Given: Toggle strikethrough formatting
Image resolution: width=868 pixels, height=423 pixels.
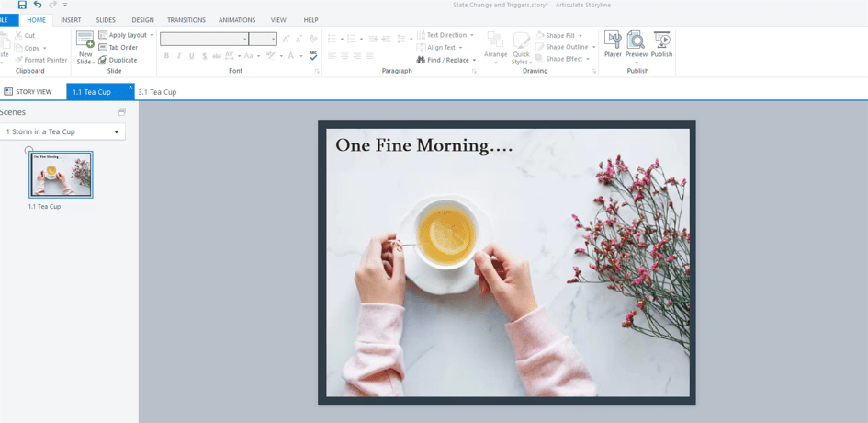Looking at the screenshot, I should pyautogui.click(x=217, y=56).
